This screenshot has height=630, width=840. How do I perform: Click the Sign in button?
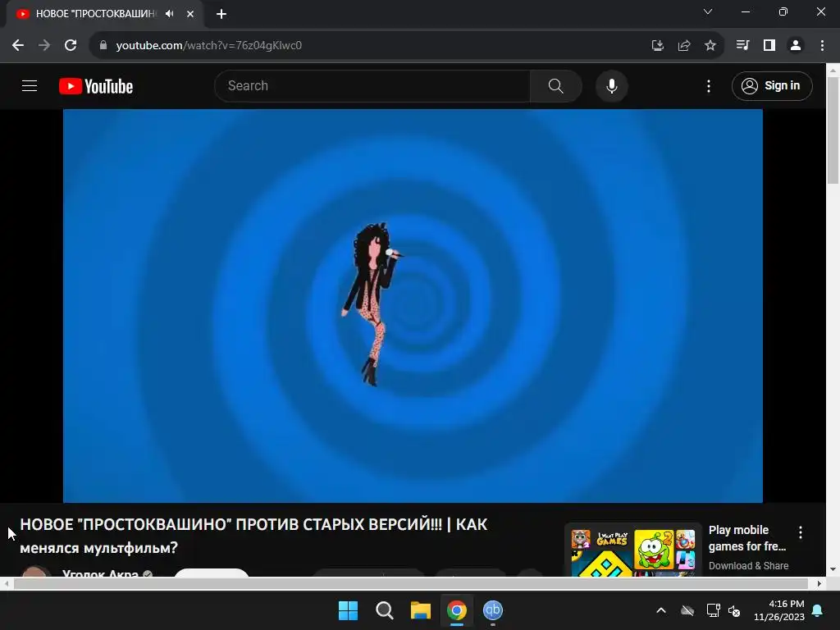tap(771, 85)
